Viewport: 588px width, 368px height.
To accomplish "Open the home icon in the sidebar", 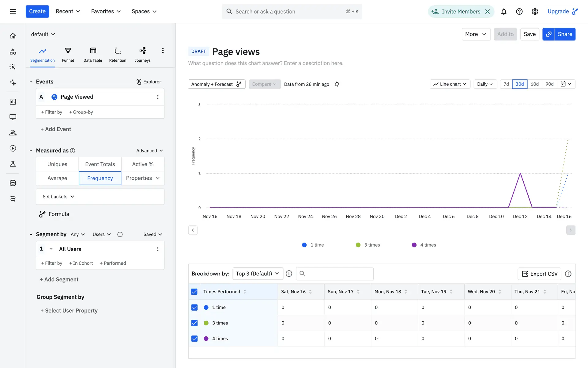I will pos(13,36).
